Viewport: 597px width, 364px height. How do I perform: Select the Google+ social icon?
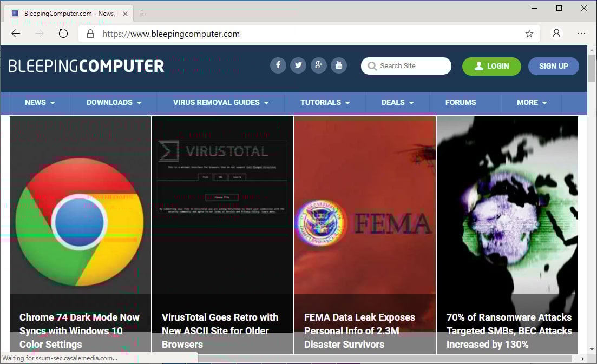click(319, 65)
